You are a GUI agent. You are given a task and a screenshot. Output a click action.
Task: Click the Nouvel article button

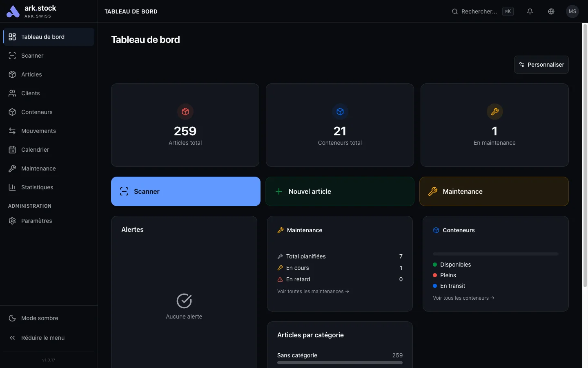coord(340,191)
